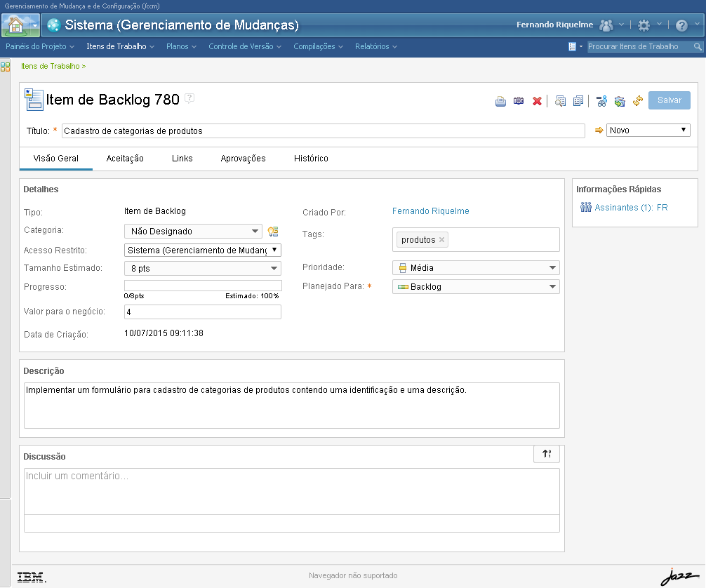Open the Tamanho Estimado 8 pts dropdown
The height and width of the screenshot is (588, 706).
[x=203, y=268]
